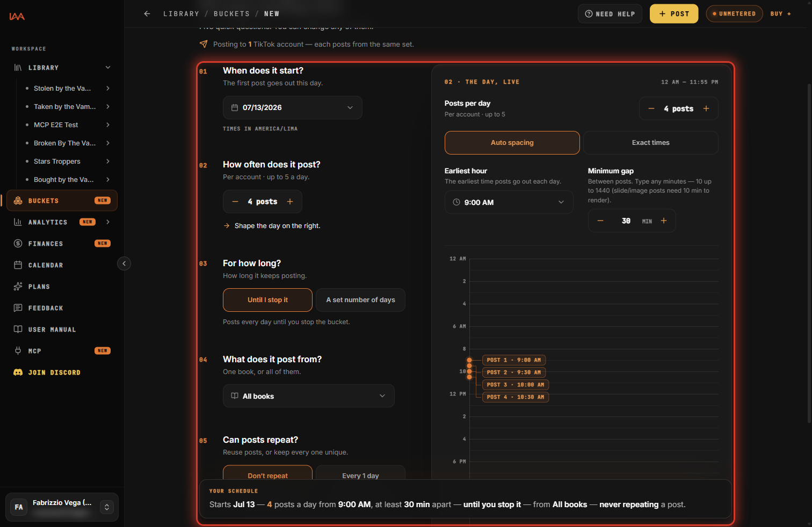Go to Buckets breadcrumb
The height and width of the screenshot is (527, 812).
(231, 14)
